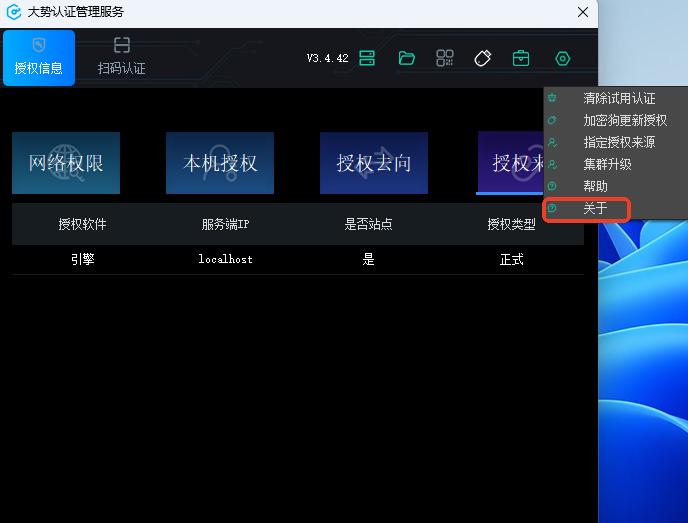Viewport: 688px width, 523px height.
Task: Click the app logo in title bar
Action: coord(14,12)
